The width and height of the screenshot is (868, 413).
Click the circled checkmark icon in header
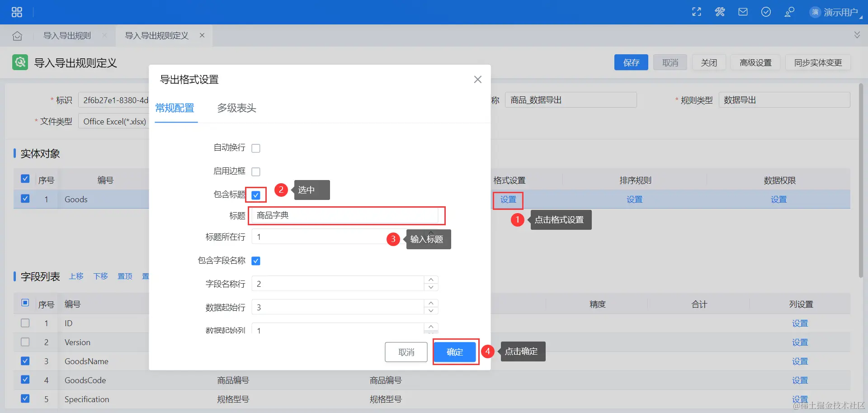tap(766, 12)
